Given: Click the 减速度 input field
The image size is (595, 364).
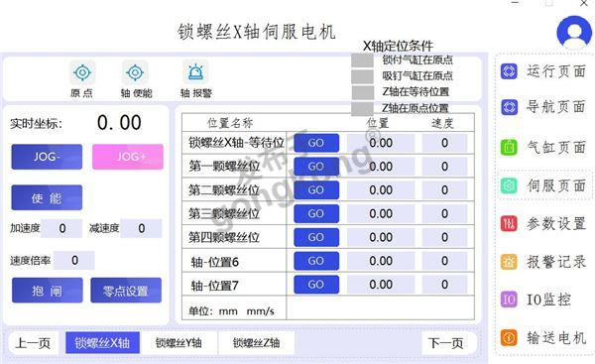Looking at the screenshot, I should point(142,228).
